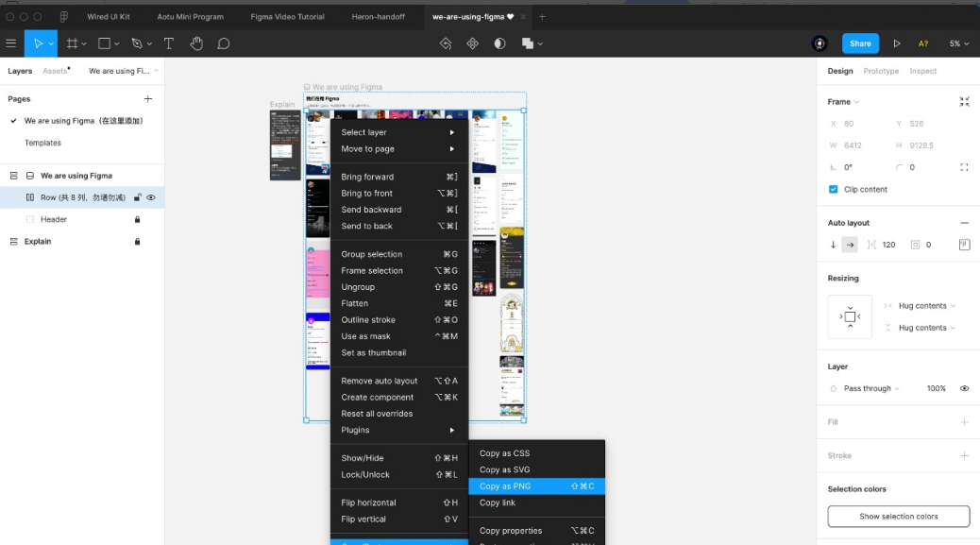The height and width of the screenshot is (545, 980).
Task: Set auto layout direction to vertical
Action: point(833,245)
